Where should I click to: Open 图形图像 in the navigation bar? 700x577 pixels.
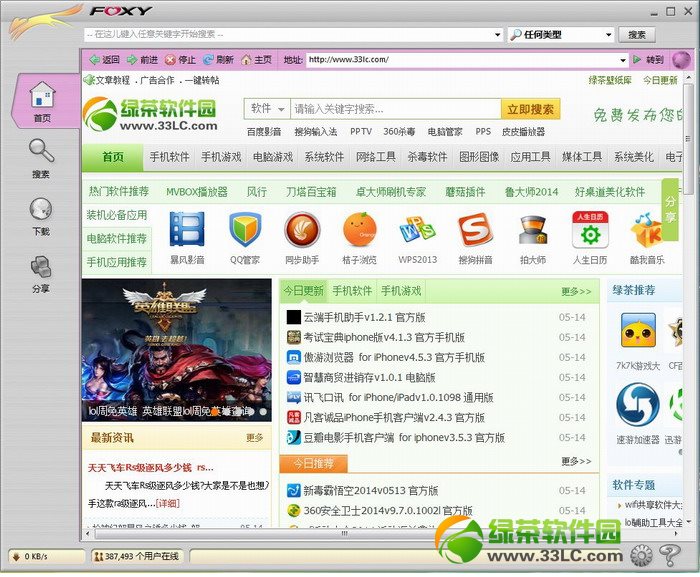[x=479, y=157]
